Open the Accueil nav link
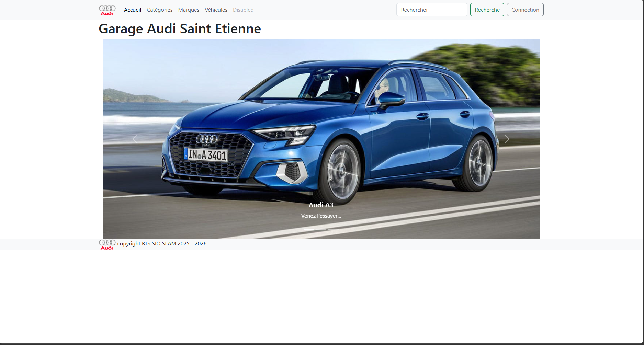Screen dimensions: 644x345 (133, 10)
